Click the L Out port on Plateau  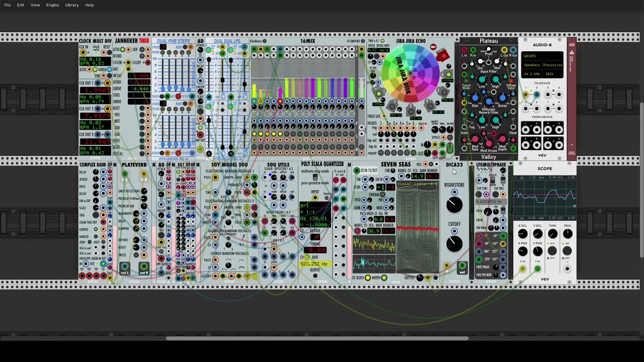(x=504, y=50)
